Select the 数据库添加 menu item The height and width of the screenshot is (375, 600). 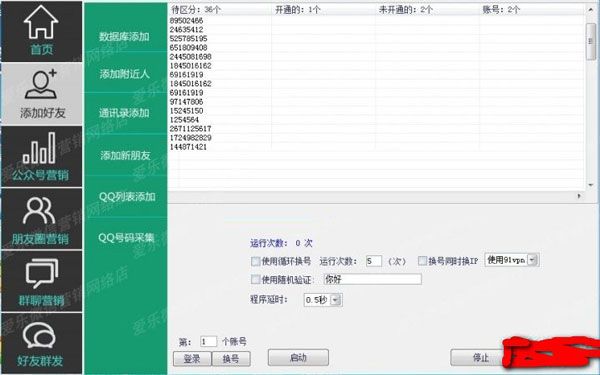tap(124, 37)
